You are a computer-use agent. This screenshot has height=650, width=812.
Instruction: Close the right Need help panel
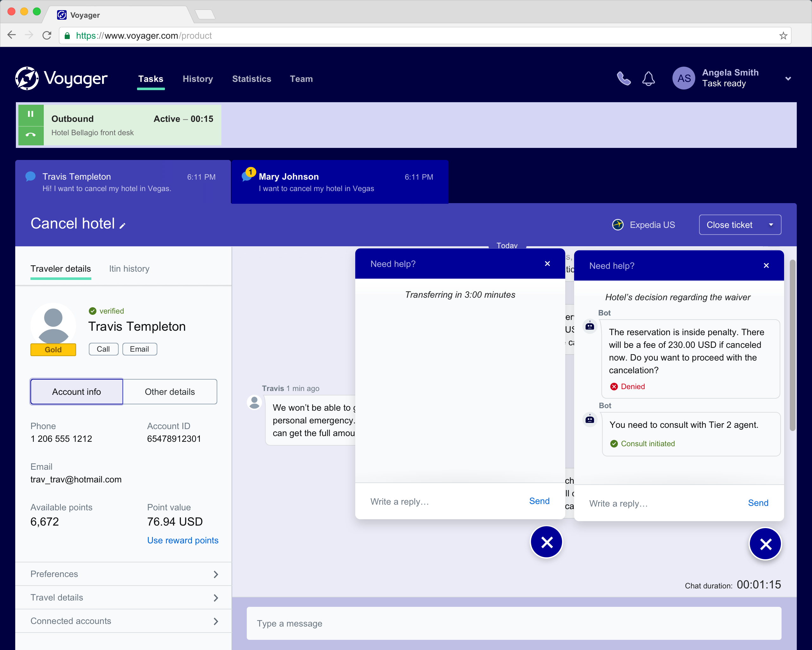[x=766, y=266]
